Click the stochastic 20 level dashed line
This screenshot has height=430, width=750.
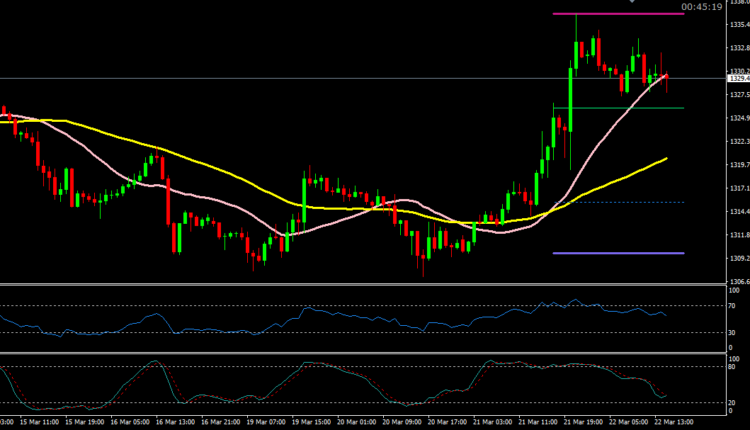pyautogui.click(x=300, y=402)
